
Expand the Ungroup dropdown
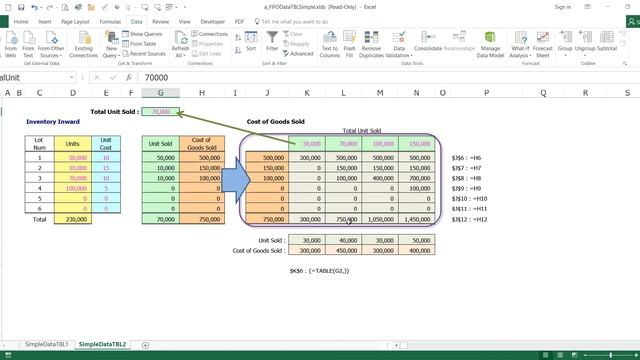pyautogui.click(x=585, y=55)
